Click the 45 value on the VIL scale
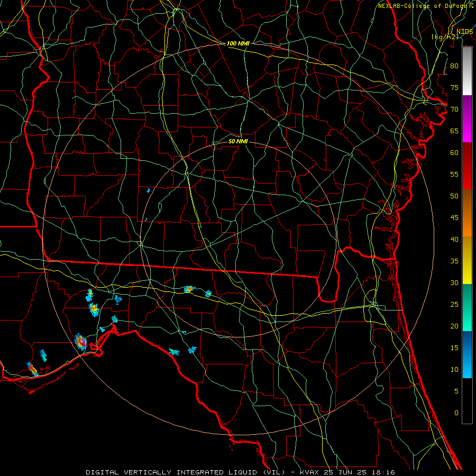Screen dimensions: 476x476 point(454,218)
